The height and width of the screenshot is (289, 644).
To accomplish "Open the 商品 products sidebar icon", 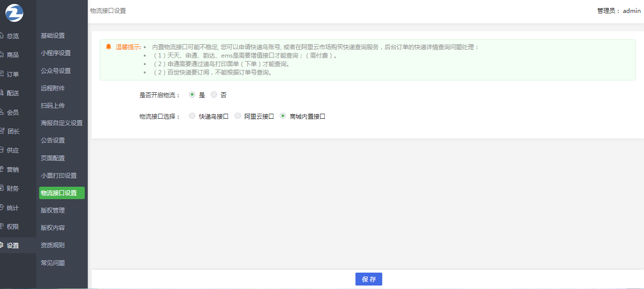I will (2, 55).
